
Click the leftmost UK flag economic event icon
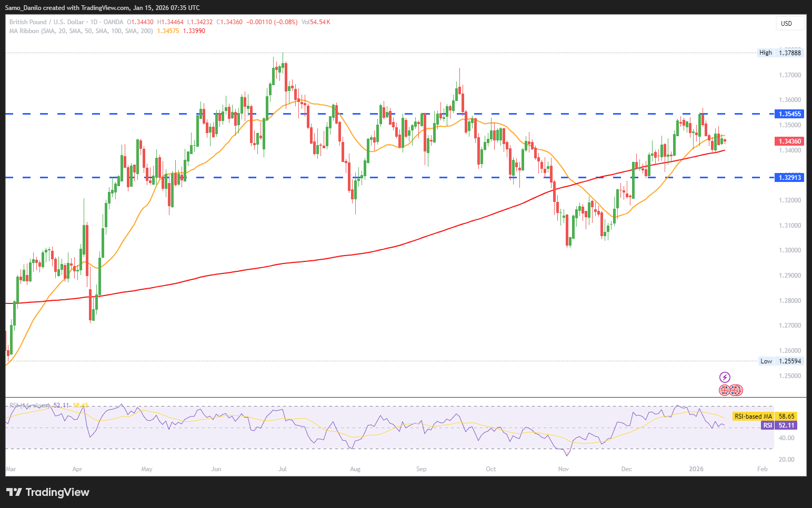click(x=725, y=390)
